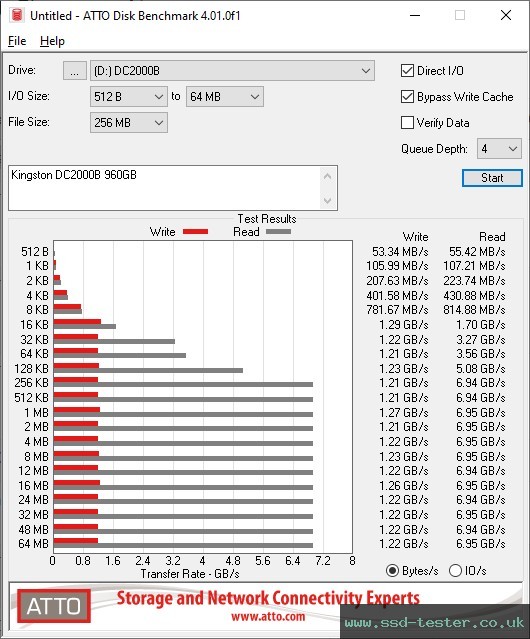Close the ATTO Disk Benchmark window
The height and width of the screenshot is (639, 530).
coord(506,15)
